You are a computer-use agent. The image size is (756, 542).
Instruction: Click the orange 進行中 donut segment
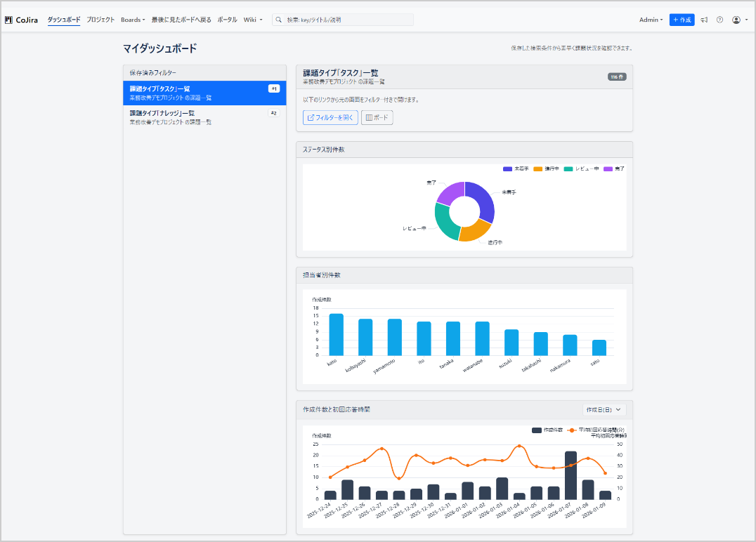[x=475, y=230]
